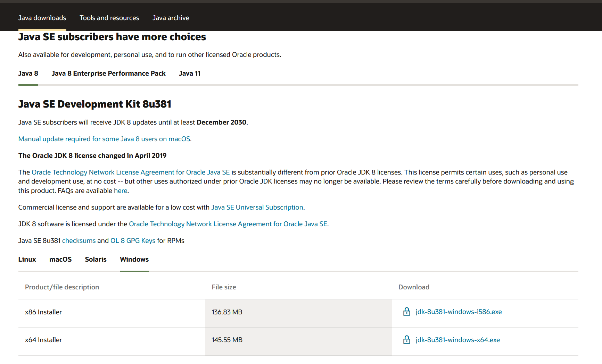602x364 pixels.
Task: Open the checksums link
Action: 79,240
